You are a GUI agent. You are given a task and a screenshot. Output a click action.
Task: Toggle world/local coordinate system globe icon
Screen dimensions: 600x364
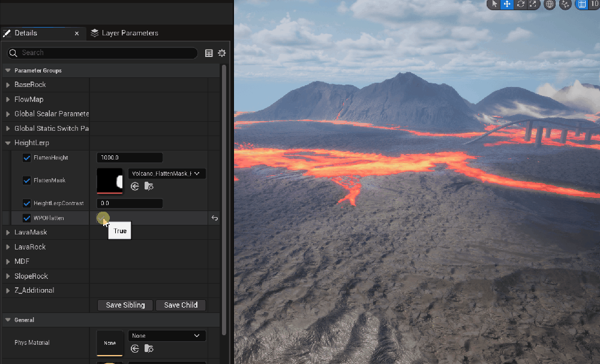550,4
